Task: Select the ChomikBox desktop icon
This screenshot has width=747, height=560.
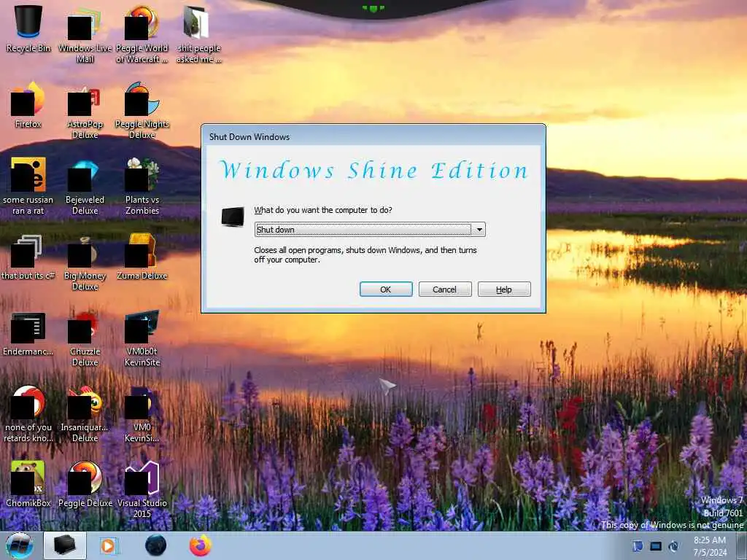Action: [x=28, y=483]
